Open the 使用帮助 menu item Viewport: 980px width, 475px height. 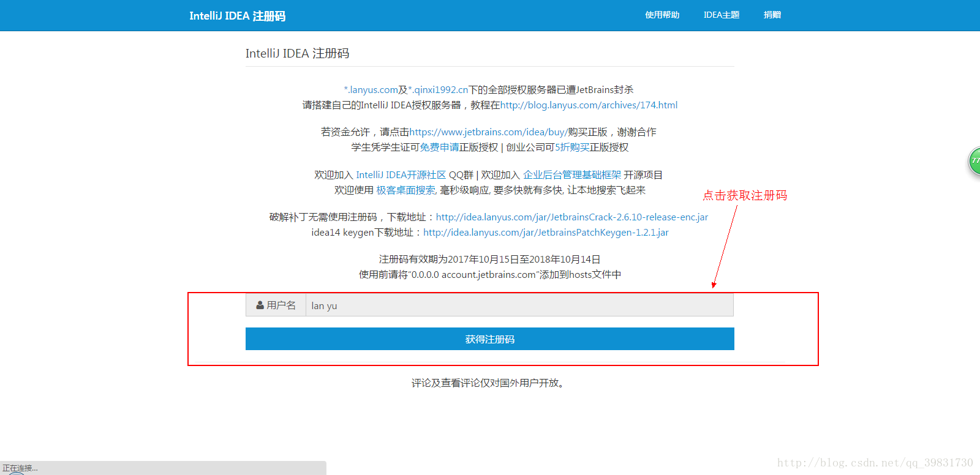pos(662,15)
